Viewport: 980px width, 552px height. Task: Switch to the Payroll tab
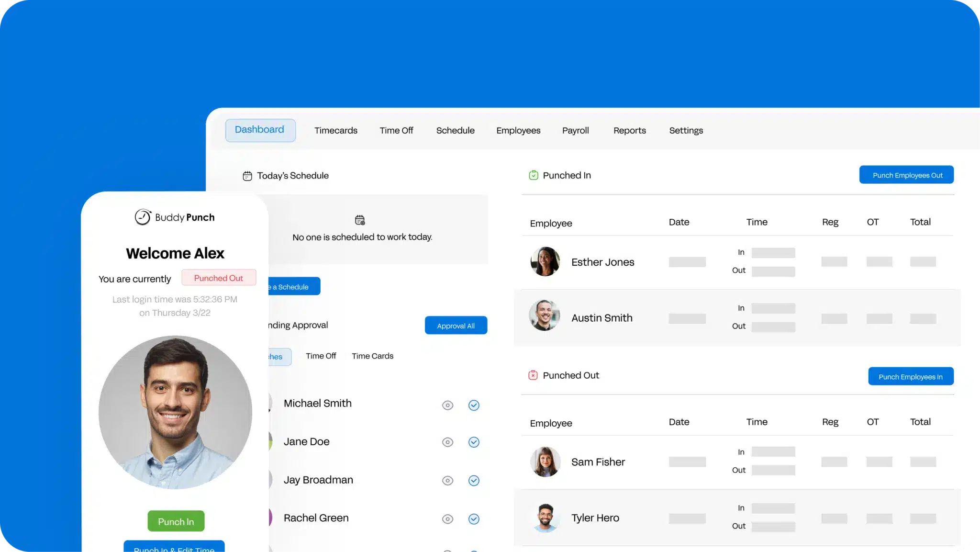[575, 130]
